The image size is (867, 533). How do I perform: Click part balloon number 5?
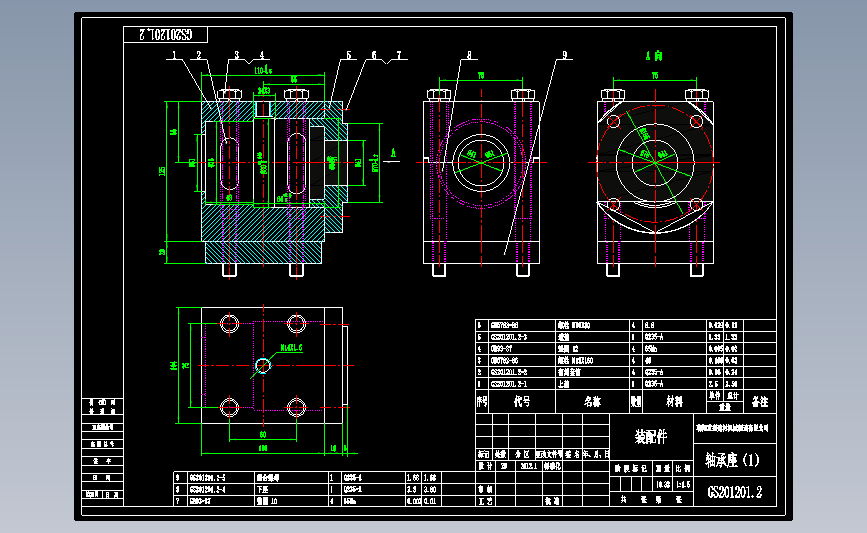click(349, 55)
